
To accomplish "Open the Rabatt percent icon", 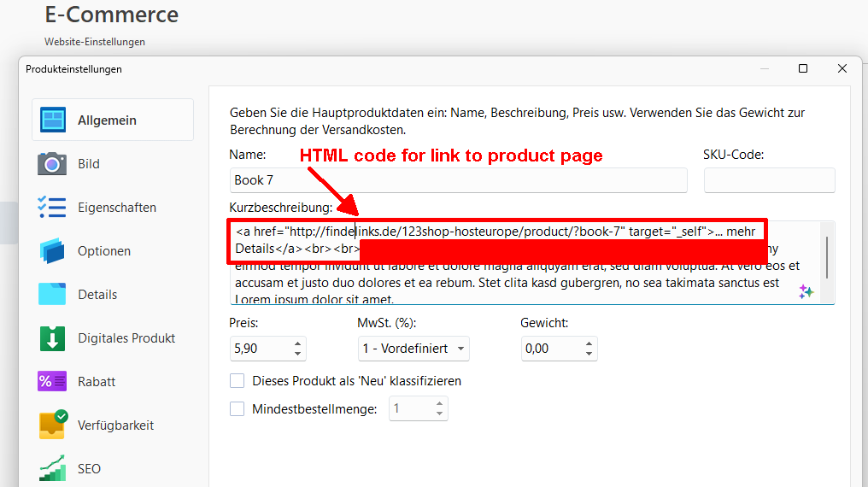I will [53, 382].
